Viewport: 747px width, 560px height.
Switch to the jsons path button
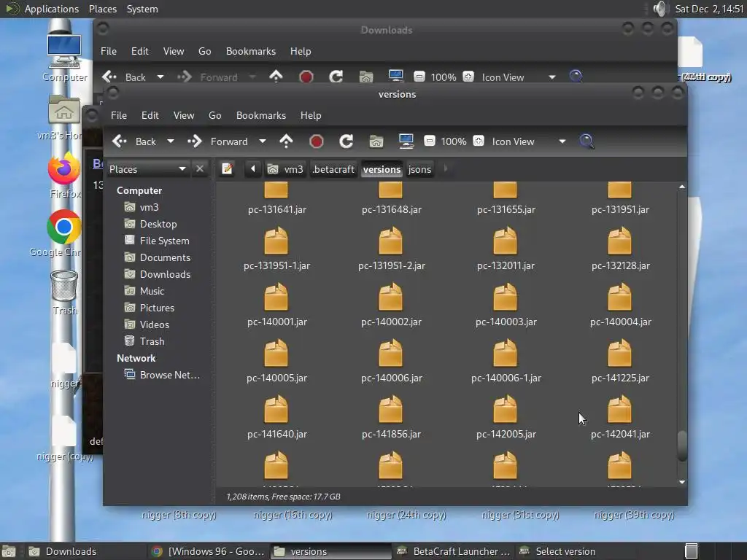pos(419,169)
